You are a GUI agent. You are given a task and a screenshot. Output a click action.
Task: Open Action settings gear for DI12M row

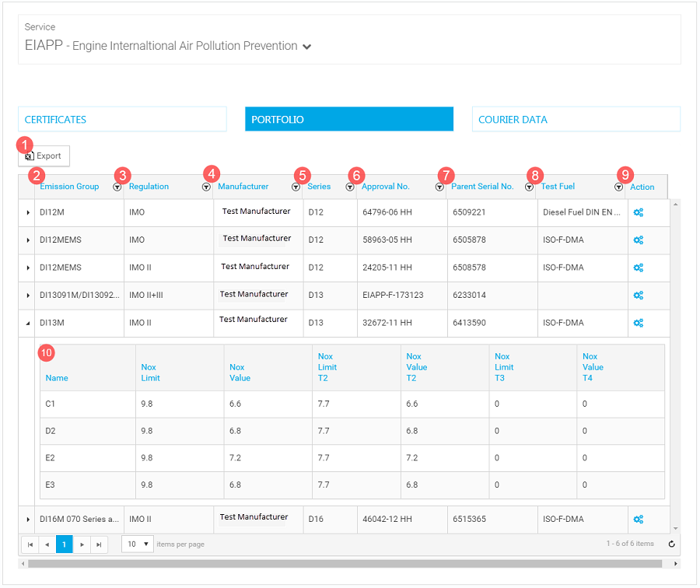point(638,211)
